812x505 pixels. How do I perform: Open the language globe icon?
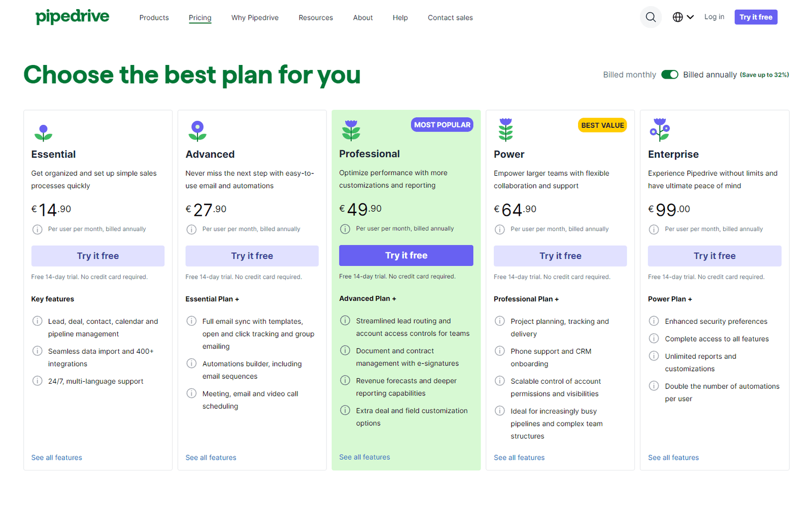click(x=677, y=17)
